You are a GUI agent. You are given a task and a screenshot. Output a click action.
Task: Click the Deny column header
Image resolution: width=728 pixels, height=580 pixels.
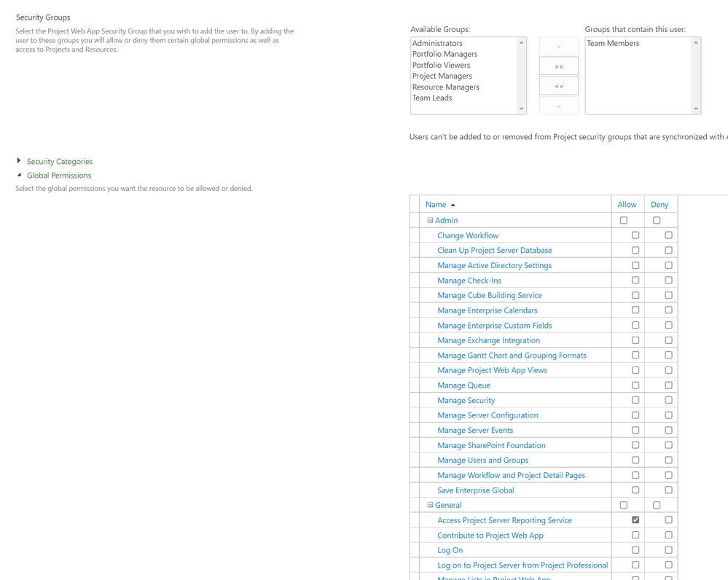tap(659, 204)
